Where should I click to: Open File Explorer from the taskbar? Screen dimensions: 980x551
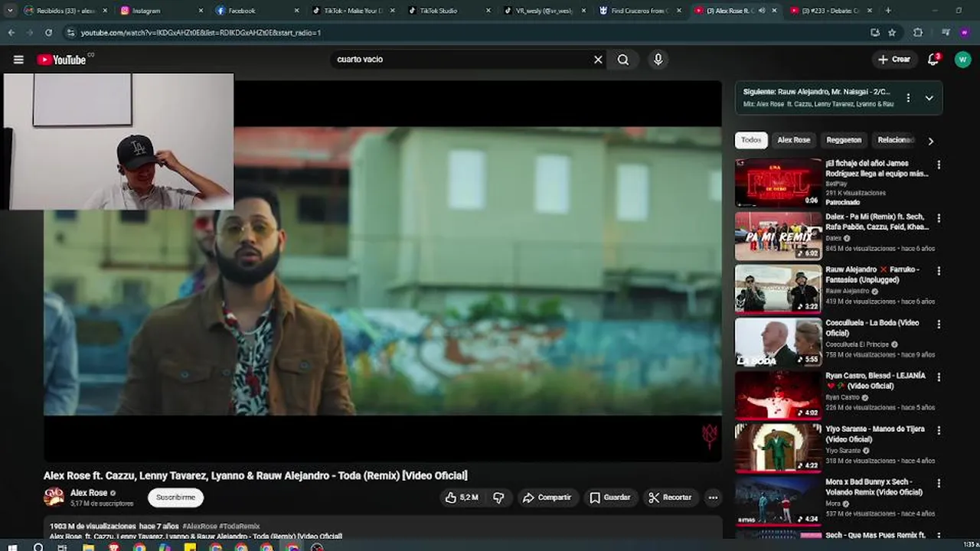[x=88, y=547]
